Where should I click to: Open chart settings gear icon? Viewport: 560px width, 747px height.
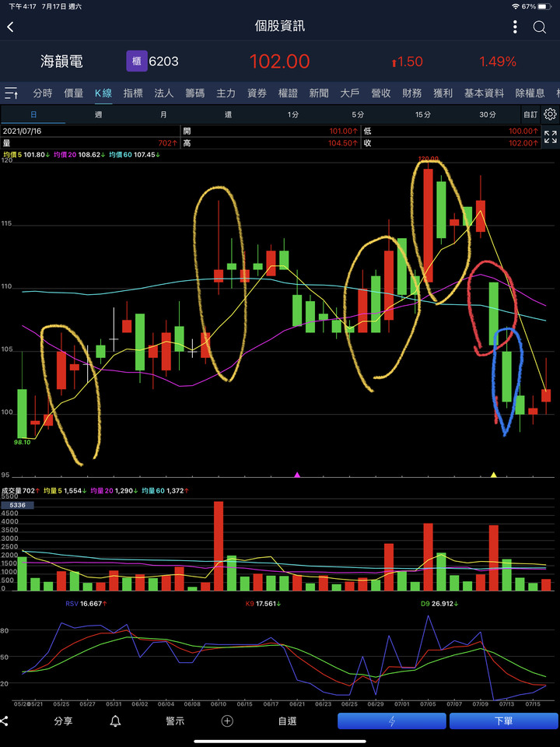tap(550, 114)
